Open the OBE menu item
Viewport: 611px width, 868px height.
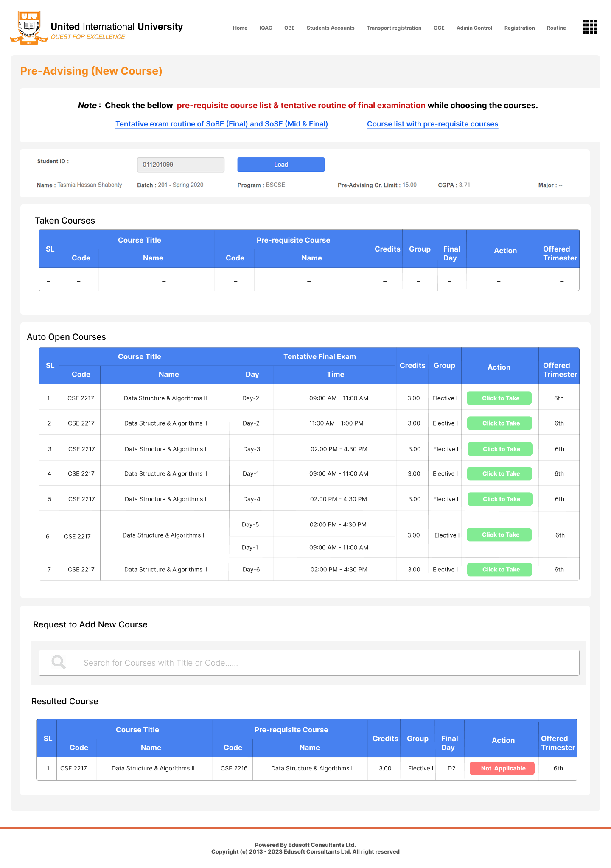click(x=289, y=28)
